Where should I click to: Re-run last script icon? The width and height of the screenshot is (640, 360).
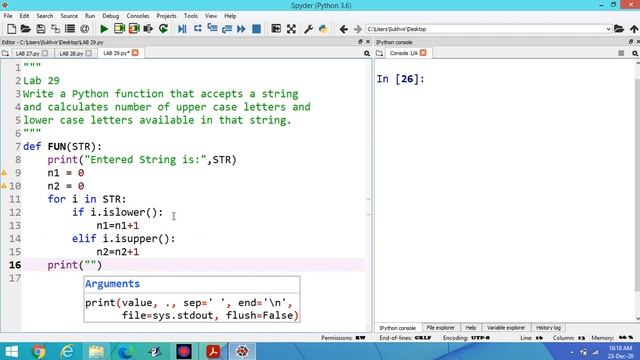(163, 29)
